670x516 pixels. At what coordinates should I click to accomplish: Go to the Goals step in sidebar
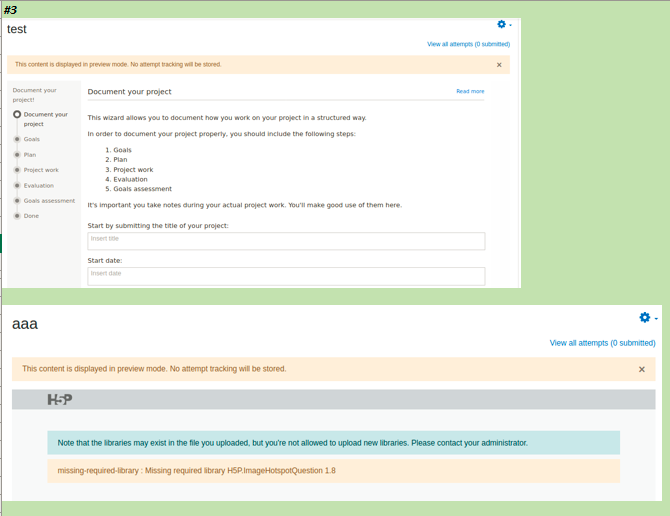point(27,139)
